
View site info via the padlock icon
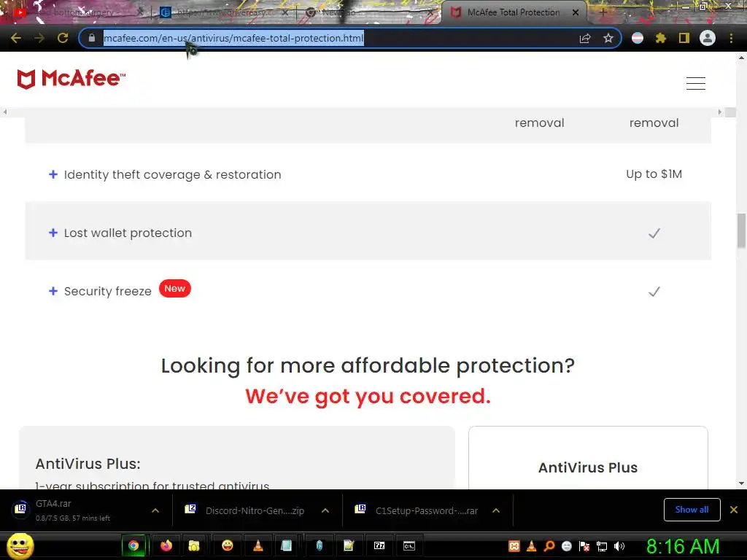pos(91,38)
